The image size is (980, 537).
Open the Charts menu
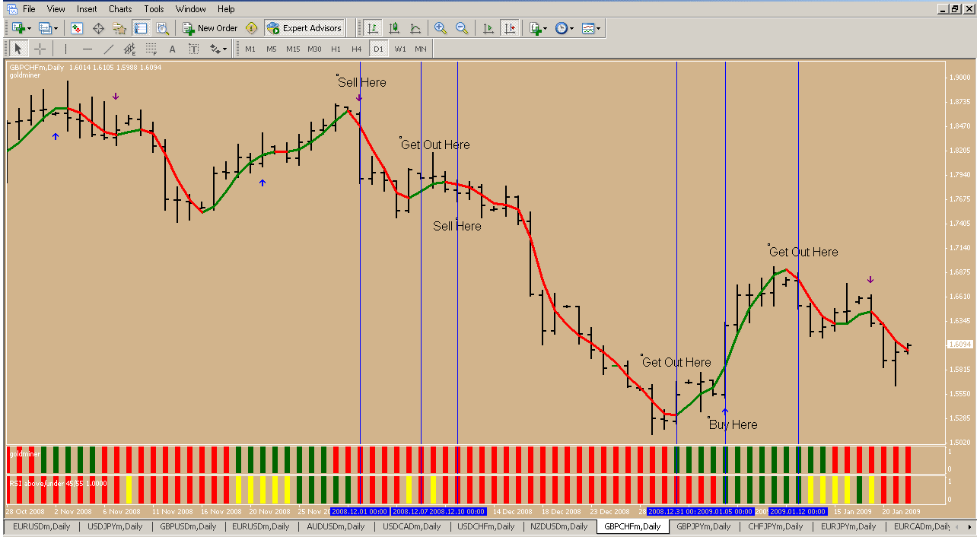[x=119, y=9]
